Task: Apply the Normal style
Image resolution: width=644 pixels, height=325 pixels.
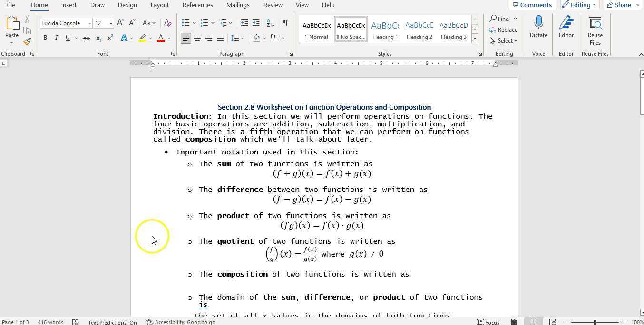Action: coord(317,29)
